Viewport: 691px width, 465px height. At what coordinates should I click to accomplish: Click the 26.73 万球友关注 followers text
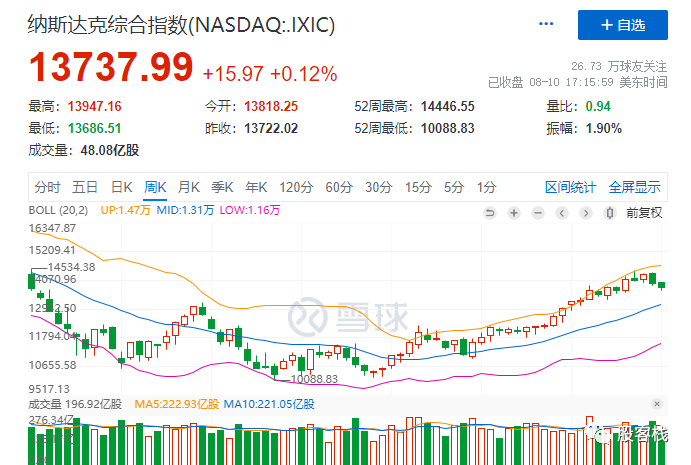coord(619,67)
